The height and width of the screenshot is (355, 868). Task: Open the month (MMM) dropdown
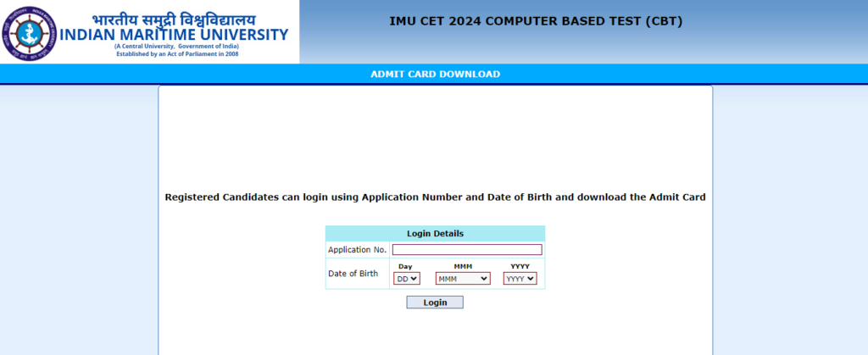[463, 279]
